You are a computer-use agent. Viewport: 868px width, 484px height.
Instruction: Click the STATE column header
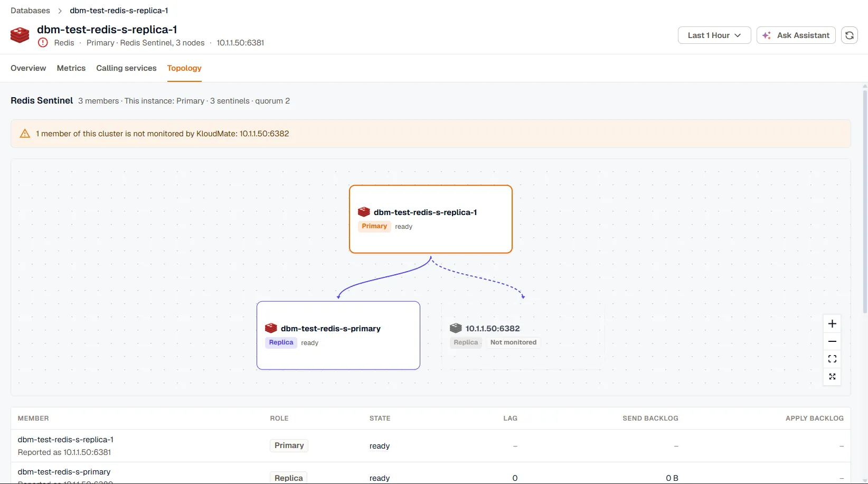(380, 418)
